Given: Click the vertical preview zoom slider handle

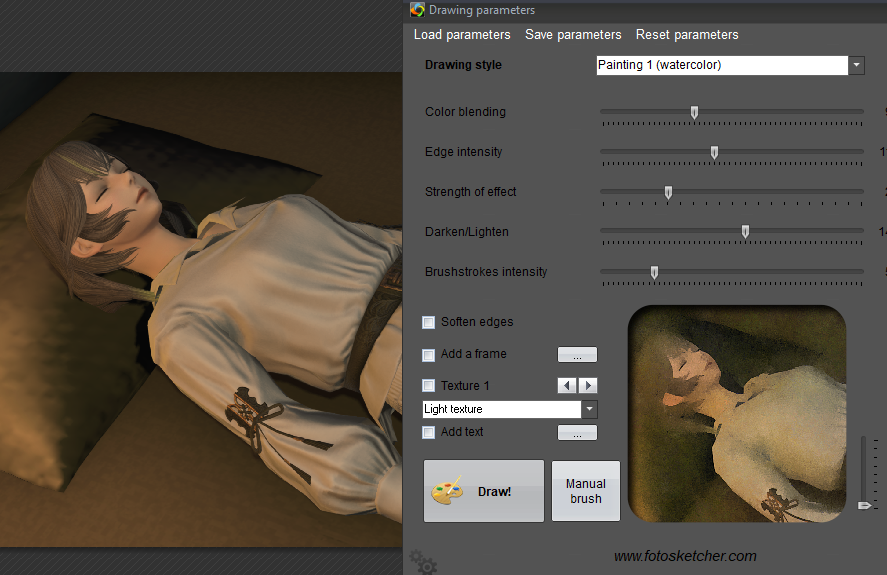Looking at the screenshot, I should [x=864, y=505].
